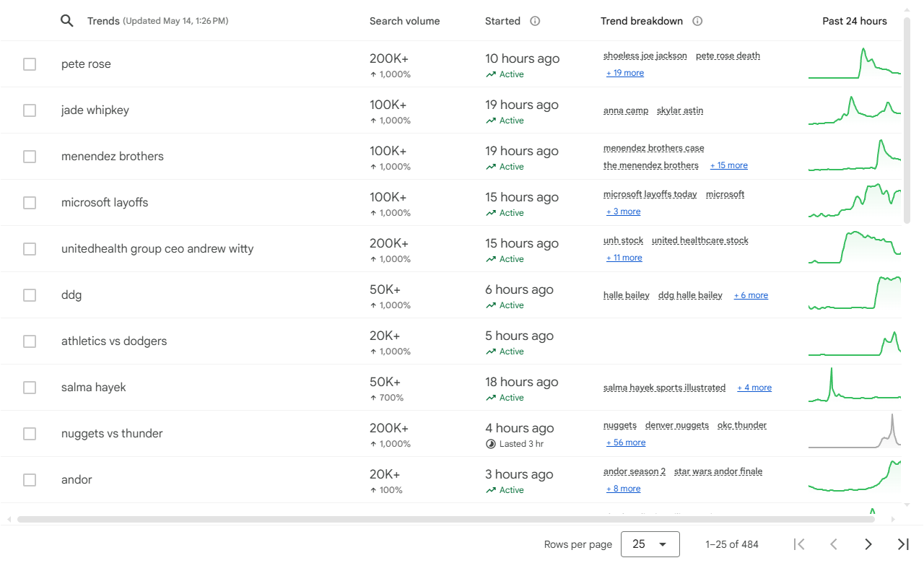View the nuggets vs thunder sparkline
This screenshot has height=563, width=924.
coord(855,431)
